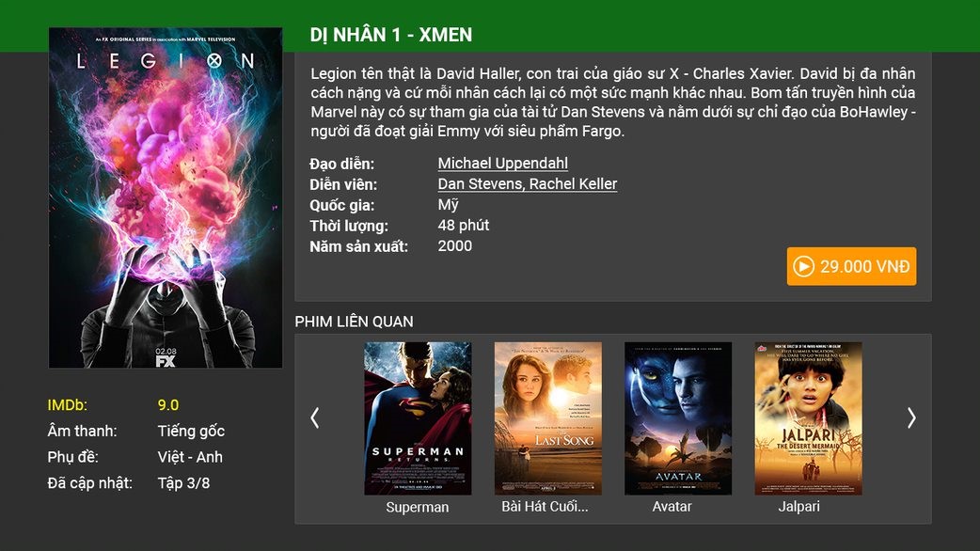980x551 pixels.
Task: Click the DỊ NHÂN 1 - XMEN title
Action: (391, 35)
